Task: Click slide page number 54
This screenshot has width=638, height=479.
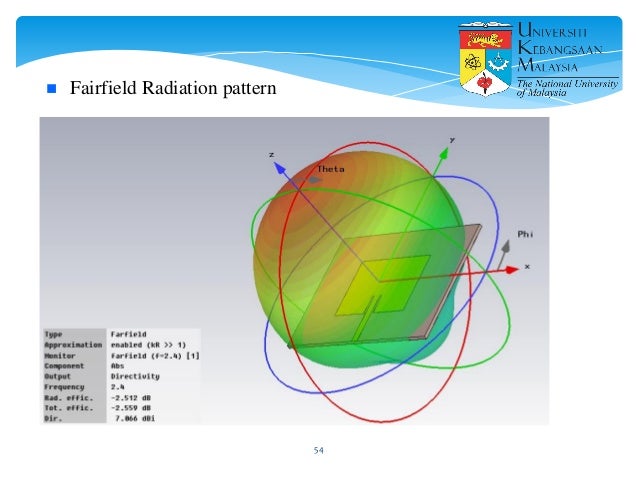Action: [319, 451]
